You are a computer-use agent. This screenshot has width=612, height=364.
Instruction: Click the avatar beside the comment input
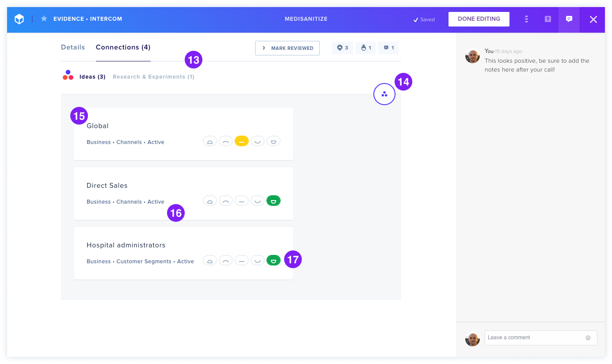(x=473, y=339)
